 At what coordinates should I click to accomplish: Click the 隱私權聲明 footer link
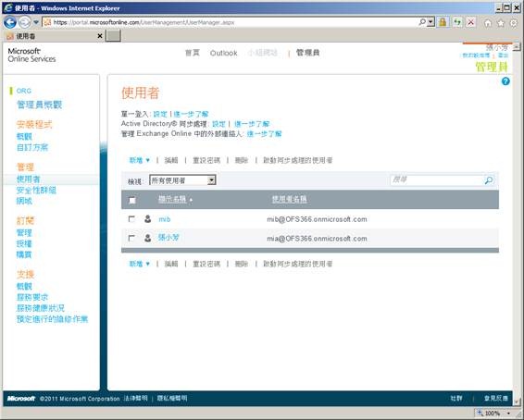[172, 399]
